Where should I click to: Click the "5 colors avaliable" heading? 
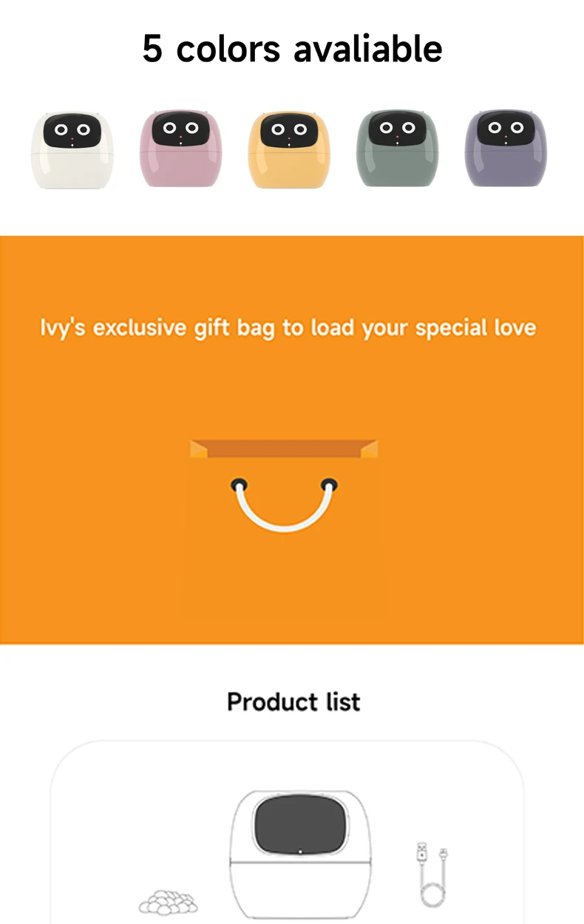click(x=292, y=49)
